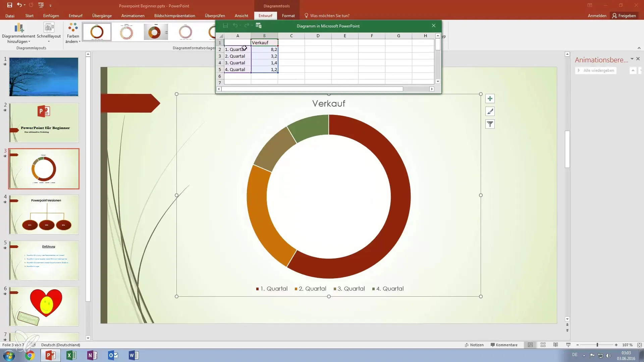Switch to the Überprüfen tab
Screen dimensions: 644x362
[x=215, y=16]
